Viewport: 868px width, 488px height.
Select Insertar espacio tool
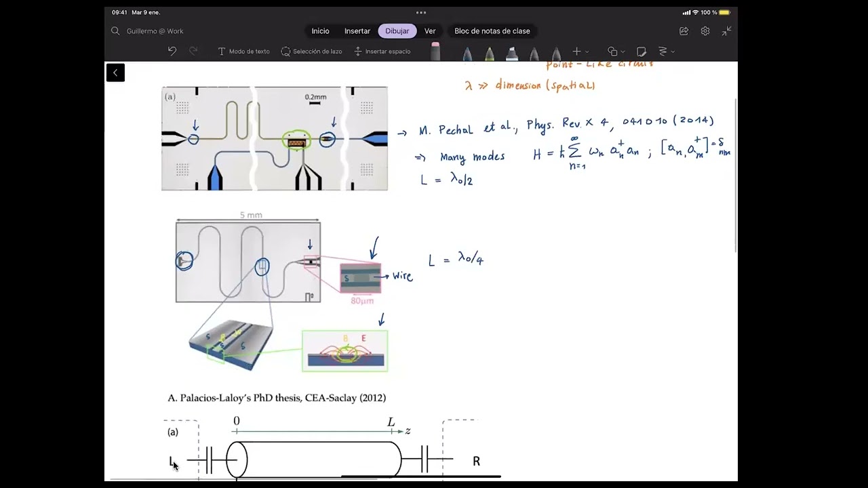(x=382, y=52)
